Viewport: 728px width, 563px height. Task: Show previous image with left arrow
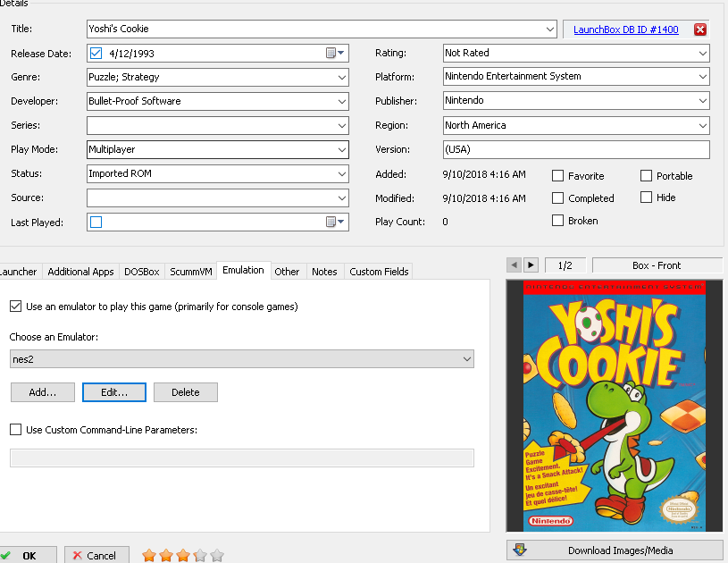514,265
